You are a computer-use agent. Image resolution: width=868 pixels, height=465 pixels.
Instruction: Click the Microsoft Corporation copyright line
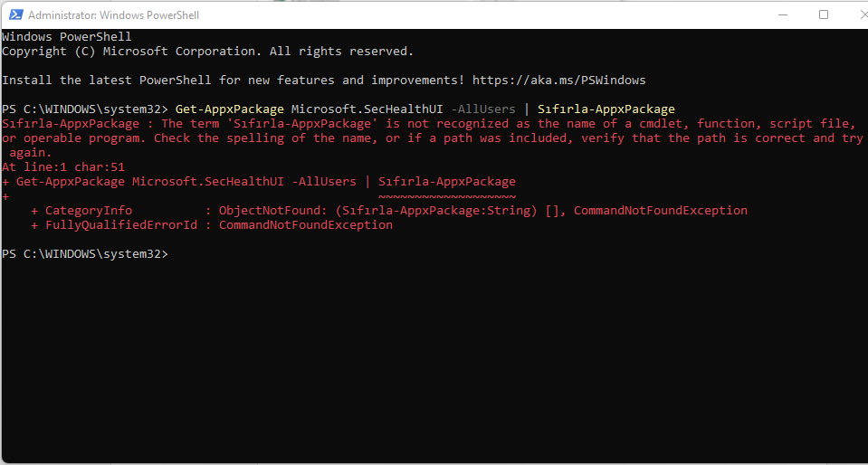(x=207, y=52)
